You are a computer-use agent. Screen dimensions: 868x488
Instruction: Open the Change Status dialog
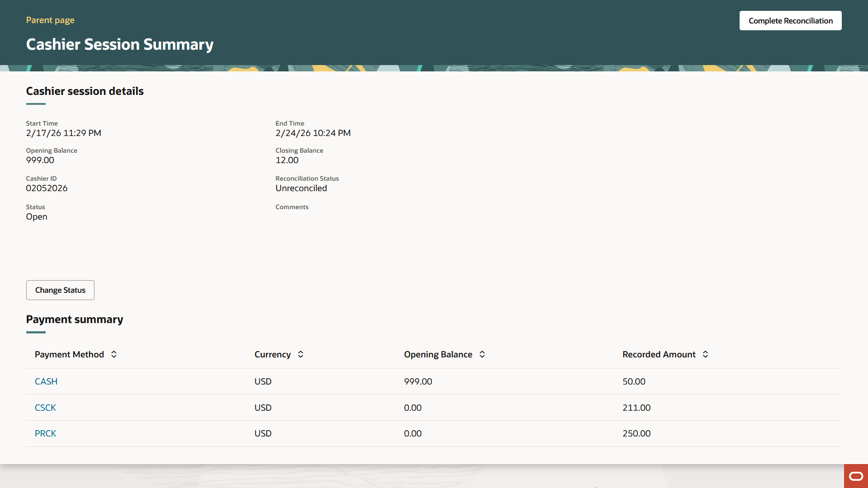[x=60, y=290]
